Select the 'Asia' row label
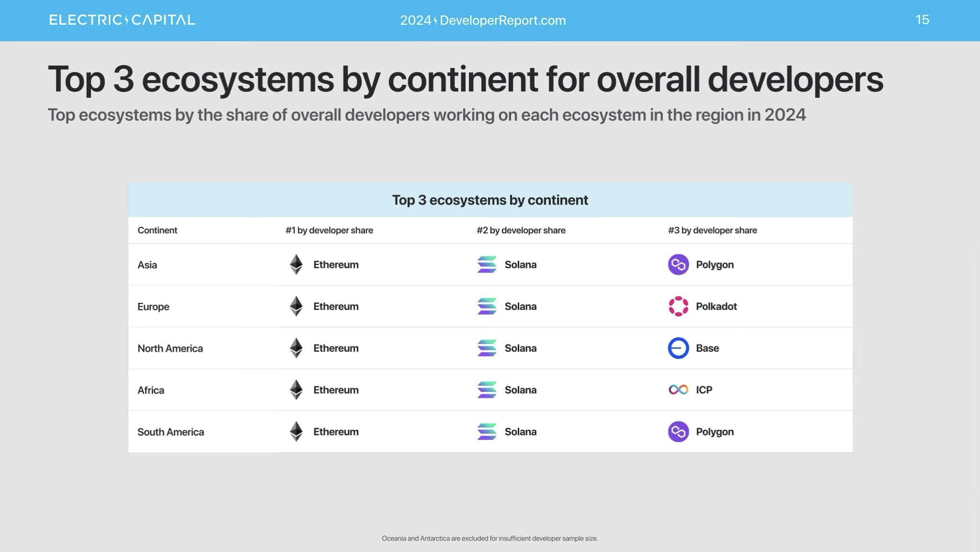The image size is (980, 552). coord(147,264)
